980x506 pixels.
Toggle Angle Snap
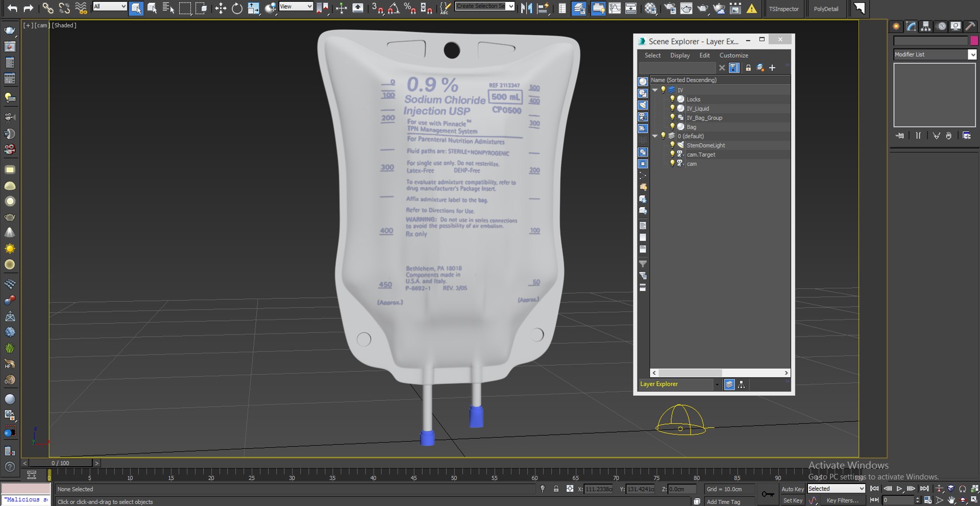point(394,8)
